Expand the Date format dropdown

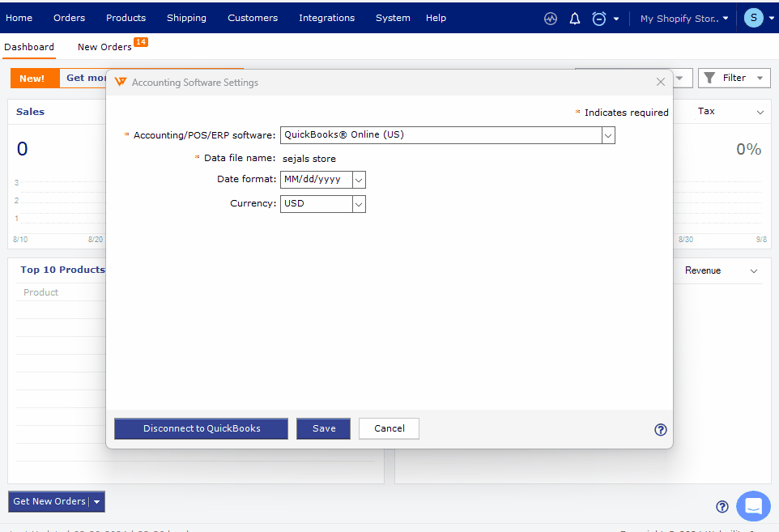(x=359, y=180)
